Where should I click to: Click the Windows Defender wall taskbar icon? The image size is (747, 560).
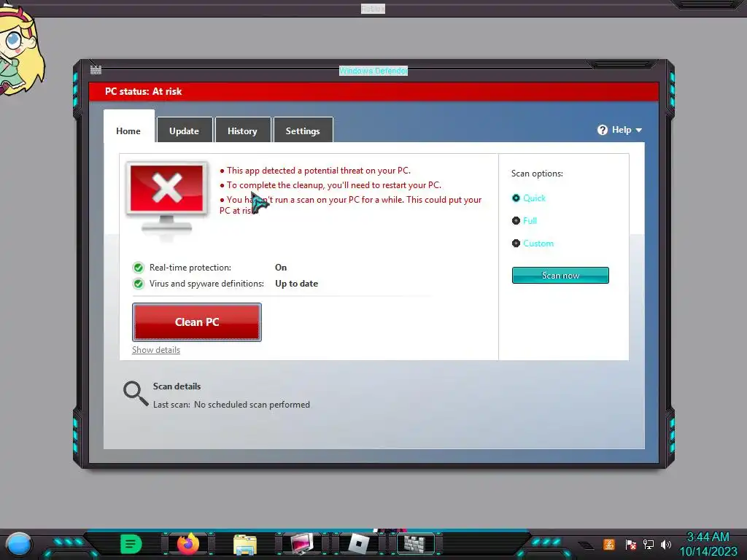tap(416, 544)
